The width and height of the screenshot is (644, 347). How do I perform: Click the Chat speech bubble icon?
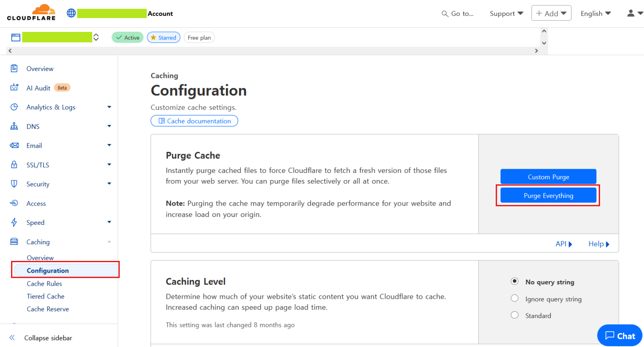[610, 335]
